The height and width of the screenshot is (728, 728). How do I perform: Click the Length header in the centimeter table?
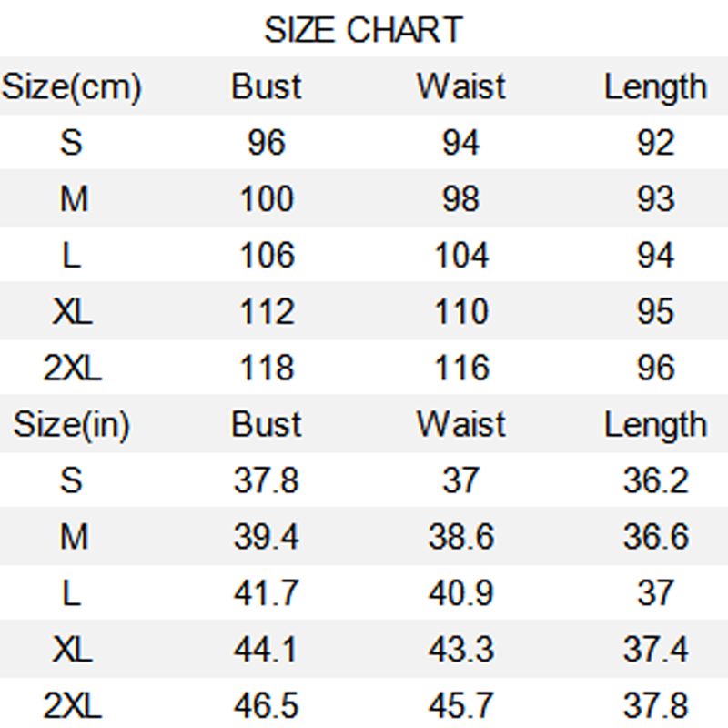655,87
